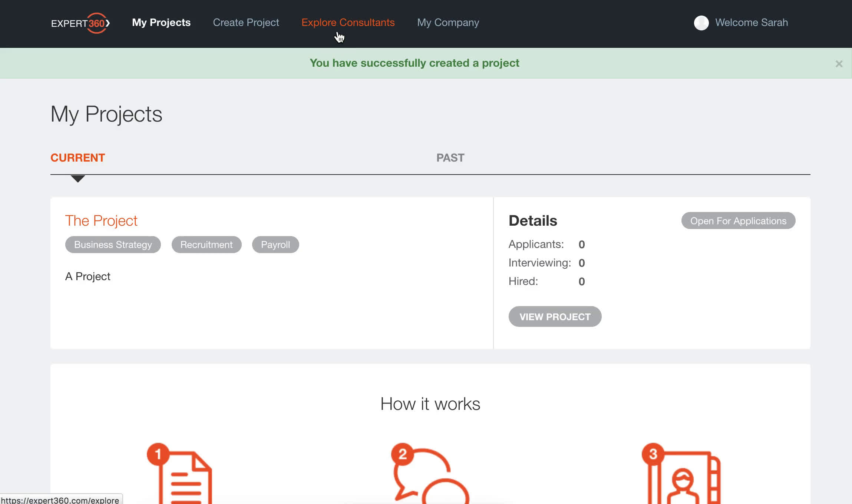
Task: Dismiss the success notification banner
Action: (839, 63)
